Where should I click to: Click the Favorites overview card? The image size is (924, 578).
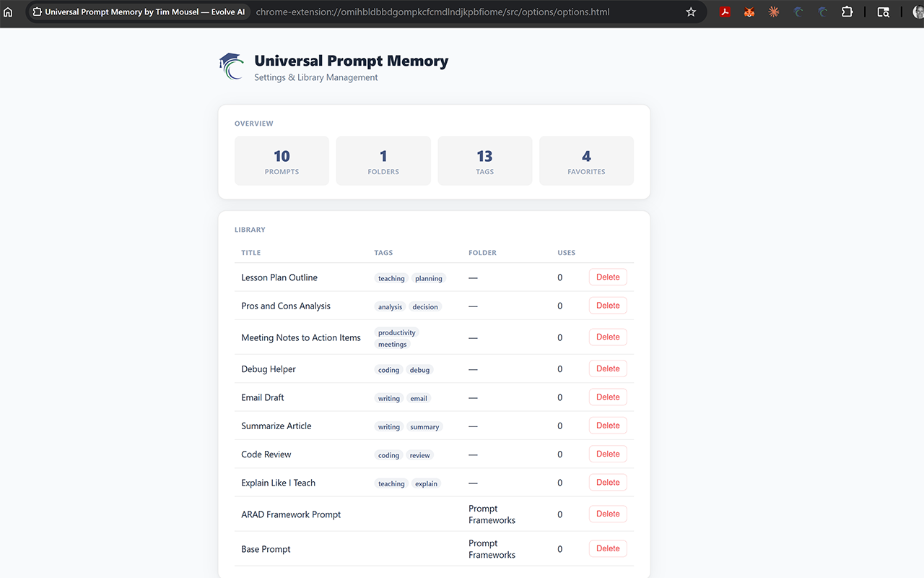pos(586,160)
